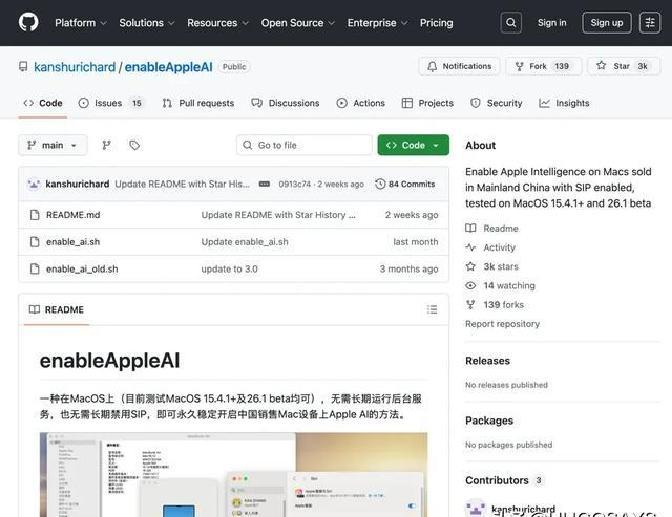Switch to the Issues tab
672x517 pixels.
coord(110,103)
